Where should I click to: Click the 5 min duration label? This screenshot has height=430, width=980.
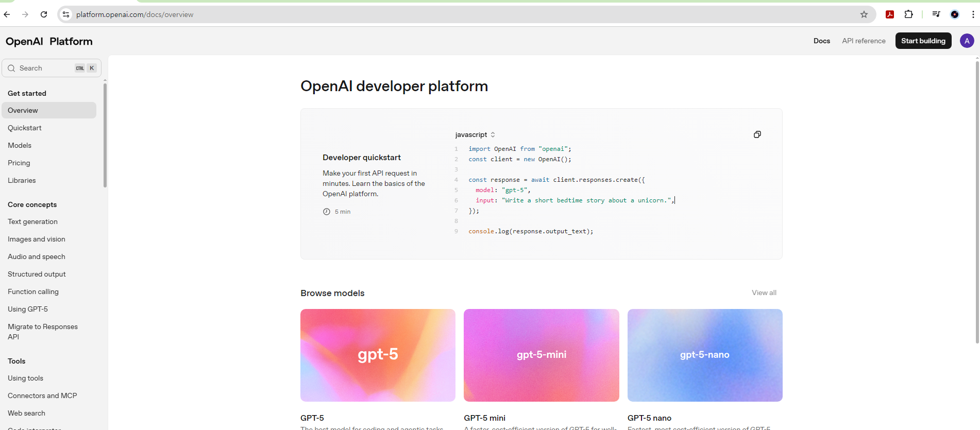(343, 212)
